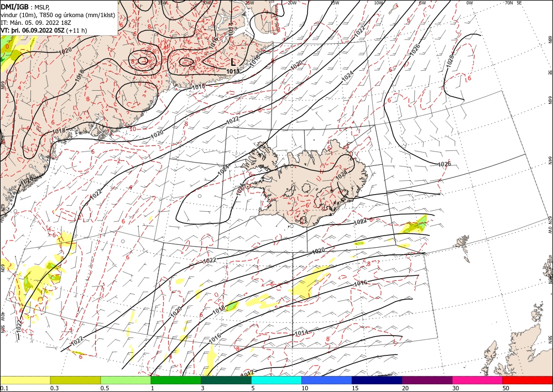Click the navy 15–20 legend color band
The image size is (553, 392).
377,380
